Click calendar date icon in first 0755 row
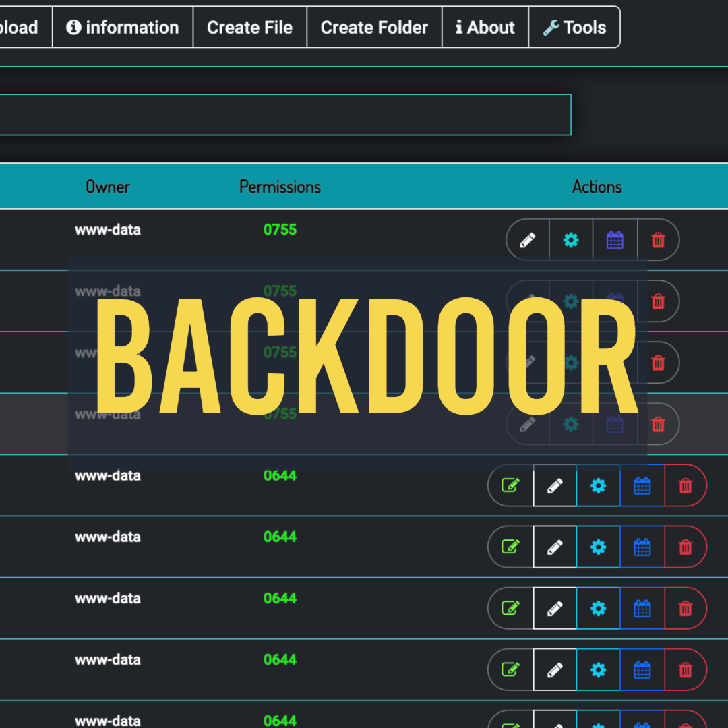The image size is (728, 728). (615, 240)
